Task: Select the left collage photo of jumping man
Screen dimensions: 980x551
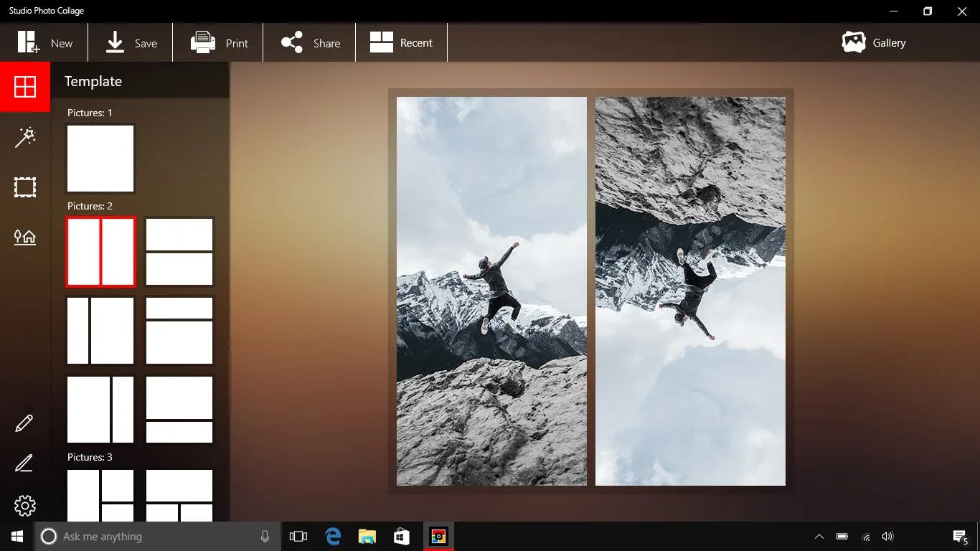Action: pos(491,291)
